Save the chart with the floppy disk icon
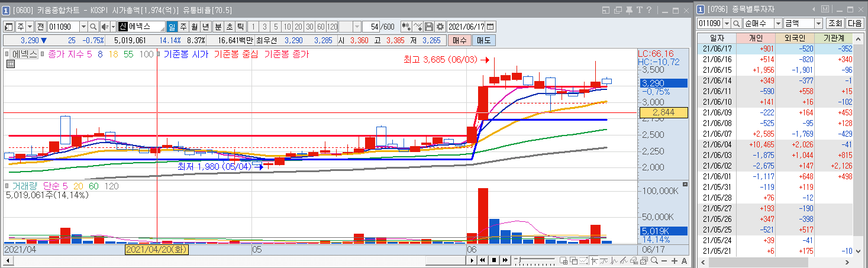 point(429,27)
